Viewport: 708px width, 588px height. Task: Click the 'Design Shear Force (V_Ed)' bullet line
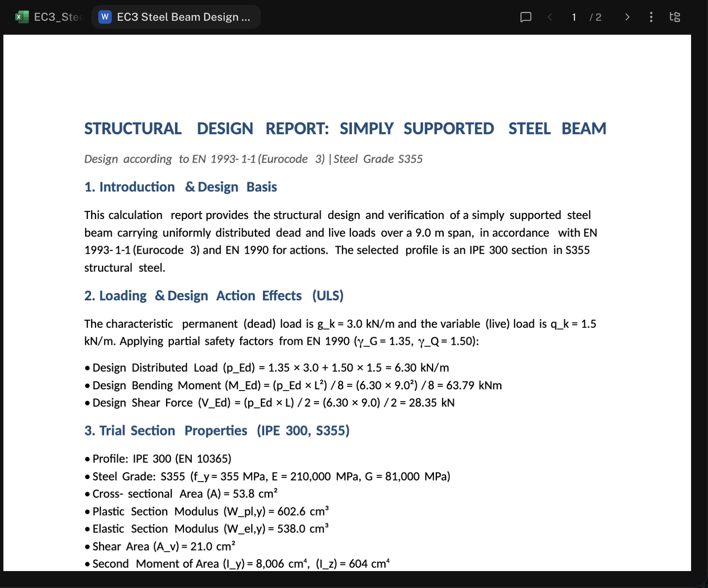pos(269,402)
